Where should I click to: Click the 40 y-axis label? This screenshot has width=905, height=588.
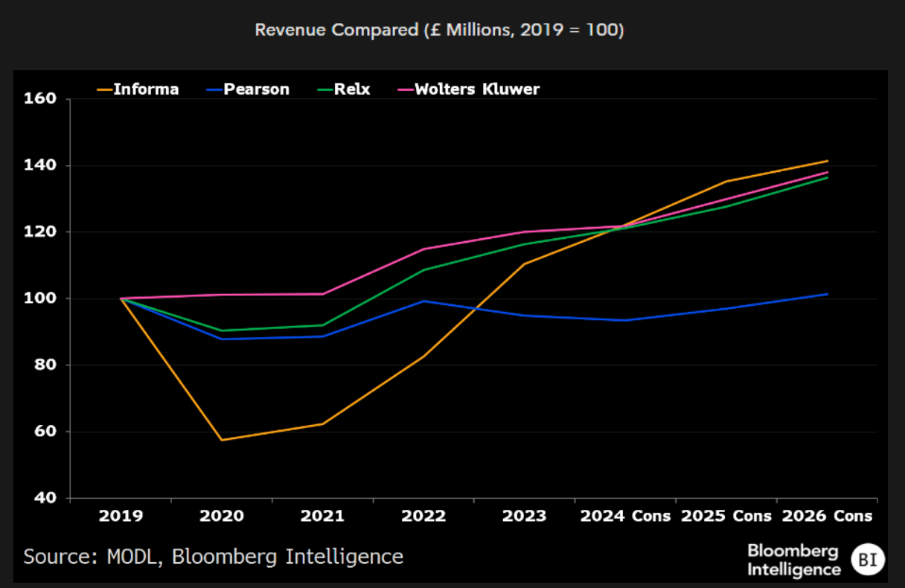click(x=47, y=498)
